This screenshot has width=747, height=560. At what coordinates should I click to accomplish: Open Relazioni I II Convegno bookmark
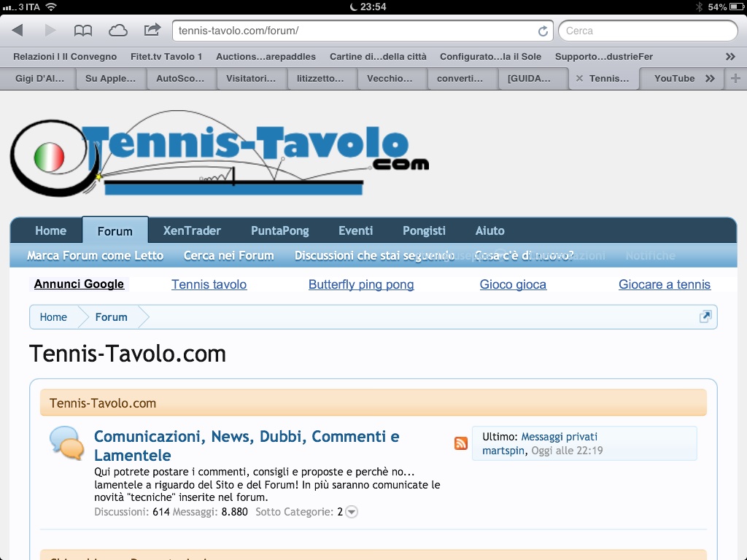[65, 57]
